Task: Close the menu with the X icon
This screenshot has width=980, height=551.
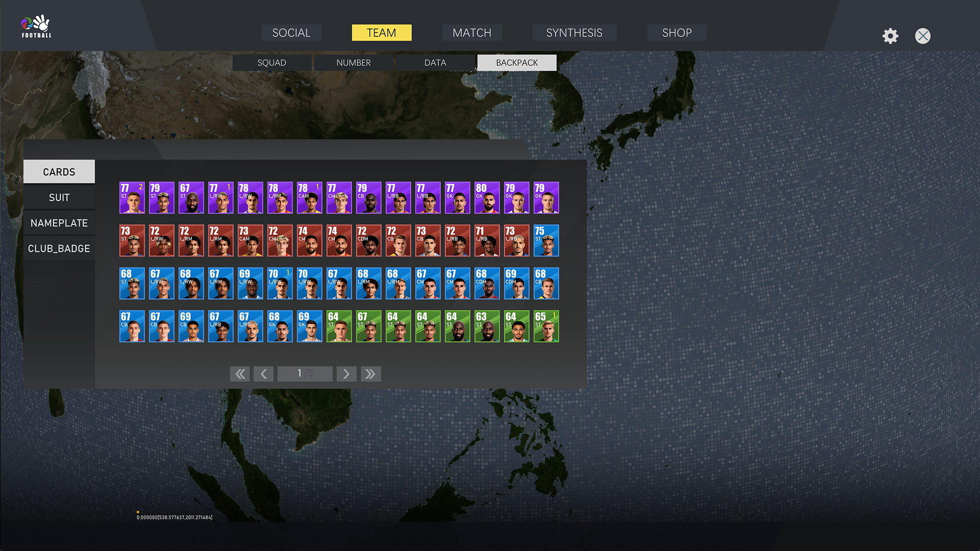Action: tap(923, 36)
